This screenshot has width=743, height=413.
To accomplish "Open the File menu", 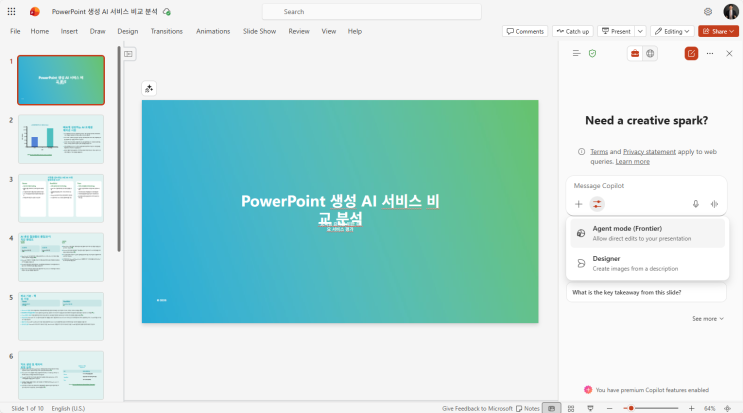I will 15,31.
